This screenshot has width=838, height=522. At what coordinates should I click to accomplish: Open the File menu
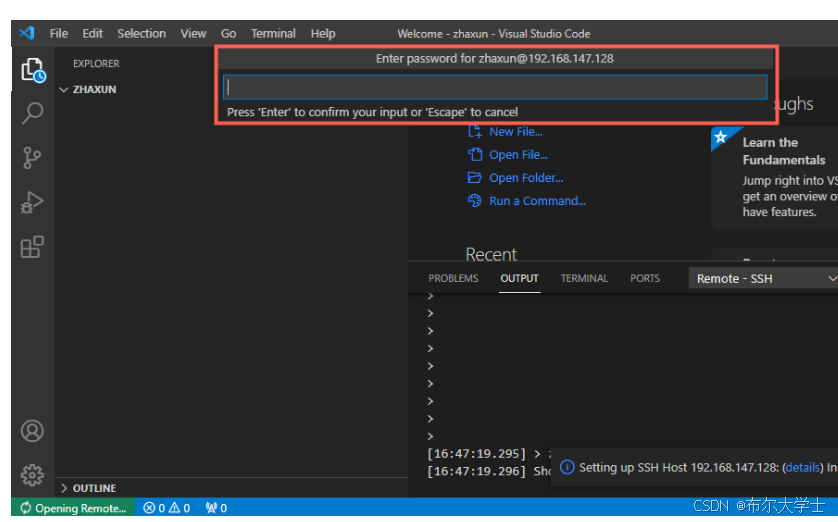click(59, 34)
